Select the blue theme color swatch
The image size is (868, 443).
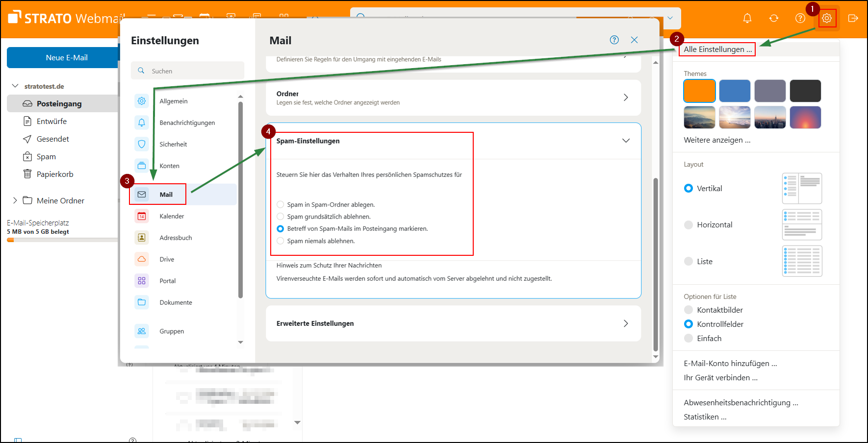pos(734,91)
